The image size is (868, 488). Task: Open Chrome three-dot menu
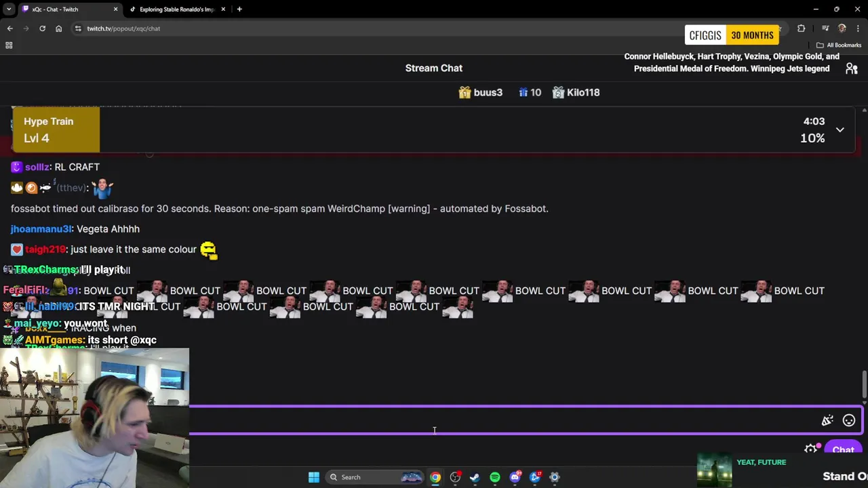pos(858,28)
